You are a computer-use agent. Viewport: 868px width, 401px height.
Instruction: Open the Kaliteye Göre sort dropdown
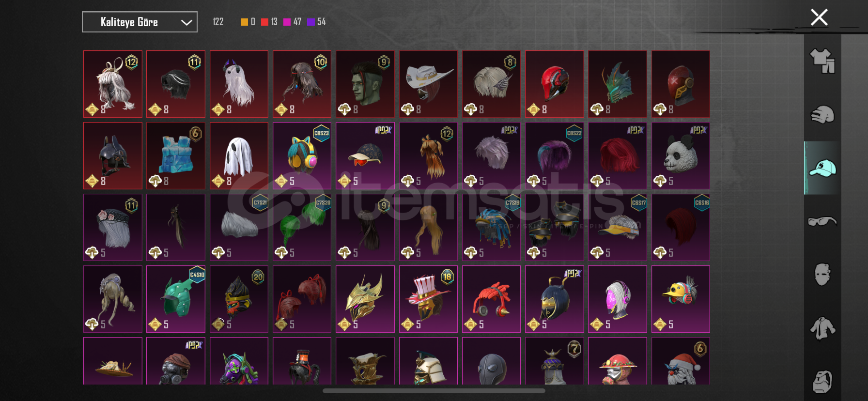139,22
